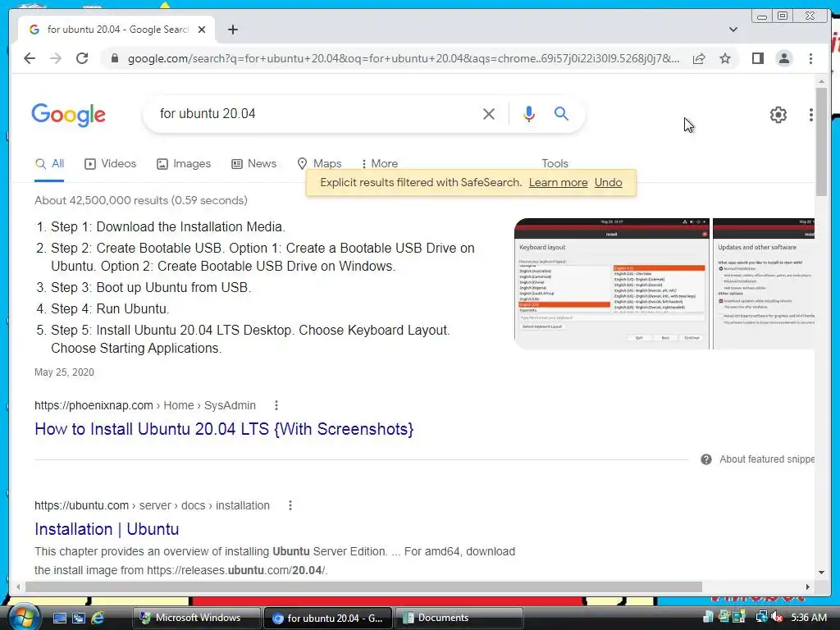Image resolution: width=840 pixels, height=630 pixels.
Task: Launch Internet Explorer from Quick Launch
Action: [x=98, y=618]
